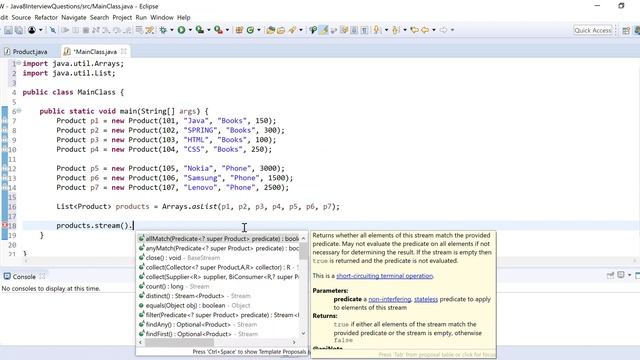Click the Open Perspective icon
This screenshot has height=360, width=640.
point(626,31)
